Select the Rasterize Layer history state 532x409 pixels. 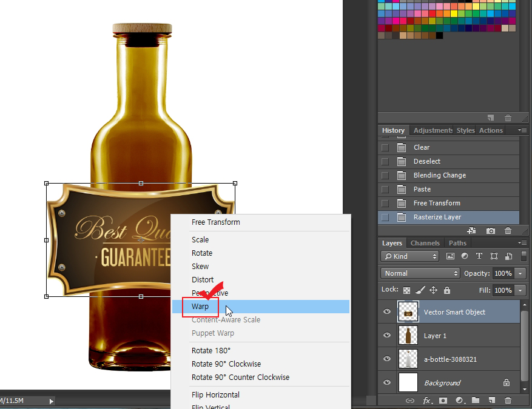[x=448, y=217]
